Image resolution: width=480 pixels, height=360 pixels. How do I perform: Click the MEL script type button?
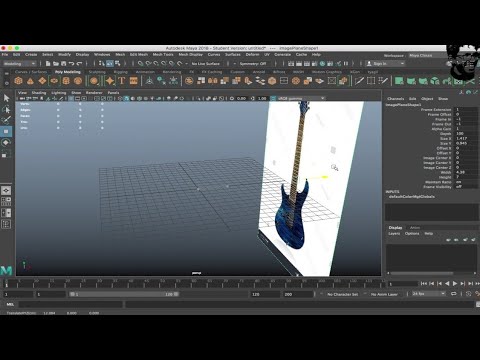10,304
